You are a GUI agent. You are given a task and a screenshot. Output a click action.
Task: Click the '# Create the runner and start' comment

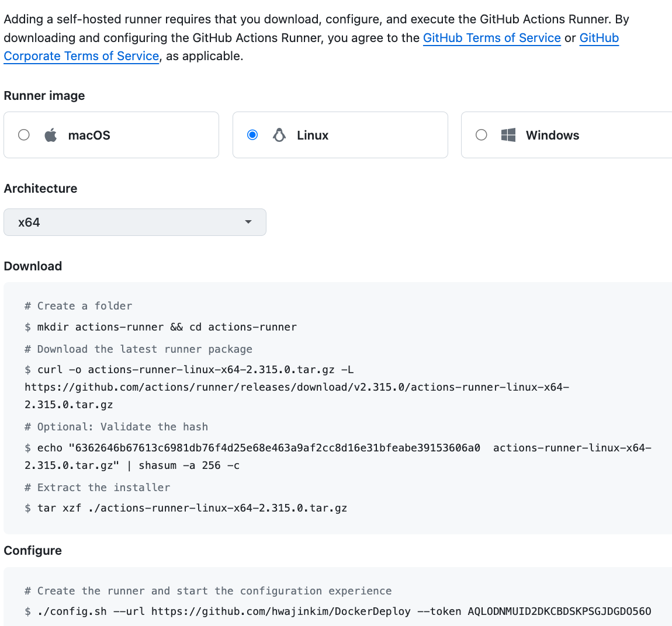tap(208, 591)
